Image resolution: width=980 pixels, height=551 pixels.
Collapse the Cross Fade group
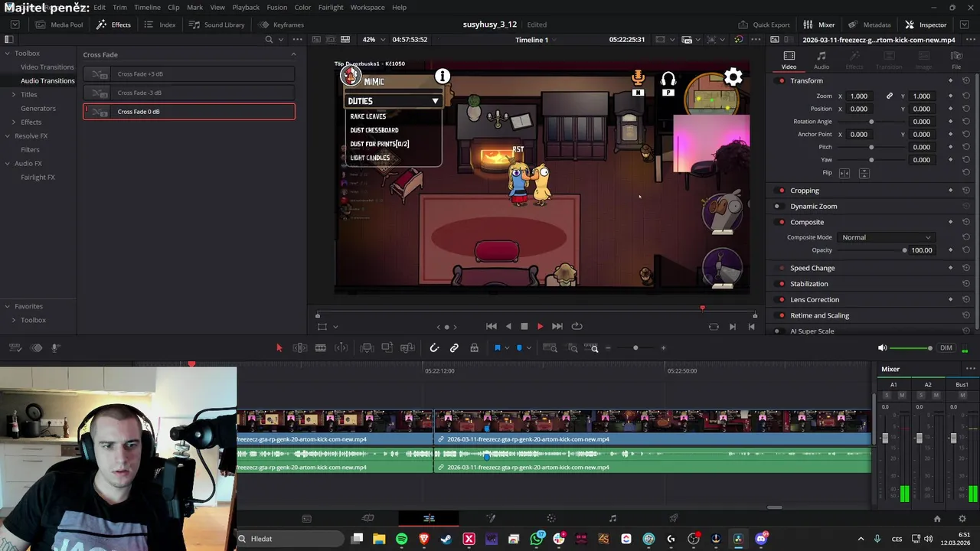[293, 54]
